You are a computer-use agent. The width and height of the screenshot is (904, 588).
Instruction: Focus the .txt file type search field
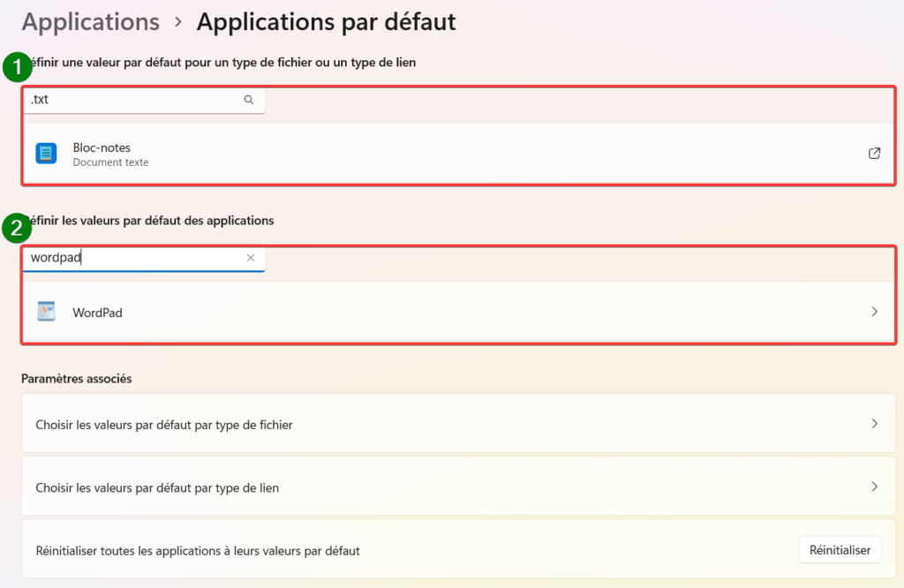click(x=144, y=100)
